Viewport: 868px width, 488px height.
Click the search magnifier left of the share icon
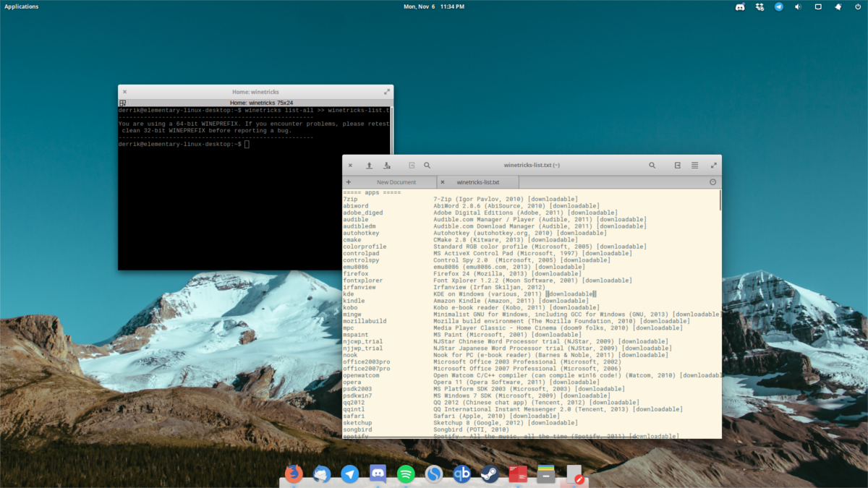(x=652, y=166)
